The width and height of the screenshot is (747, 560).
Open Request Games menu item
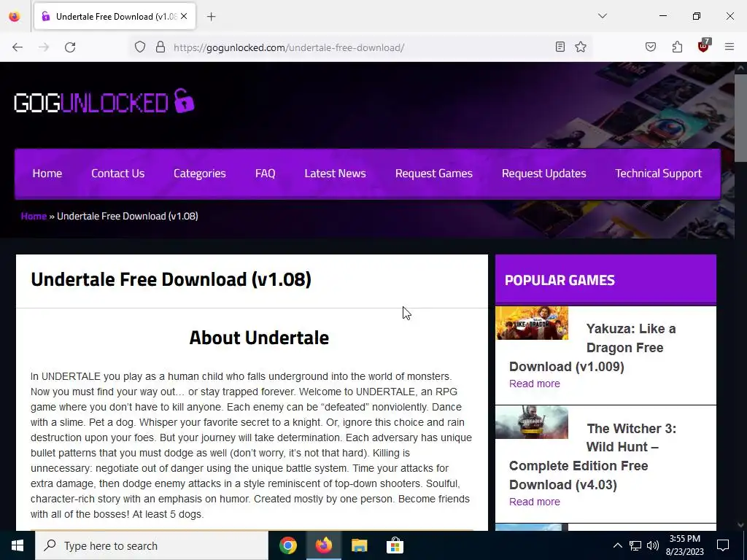pyautogui.click(x=433, y=174)
